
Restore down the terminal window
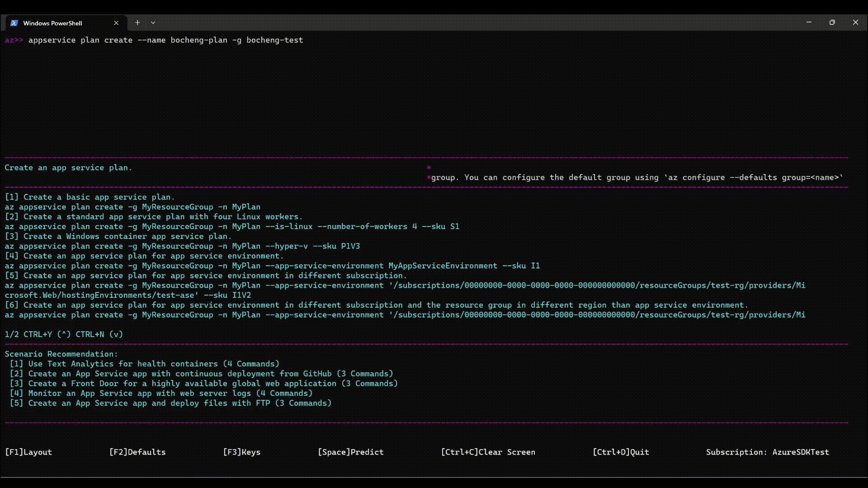[x=832, y=22]
